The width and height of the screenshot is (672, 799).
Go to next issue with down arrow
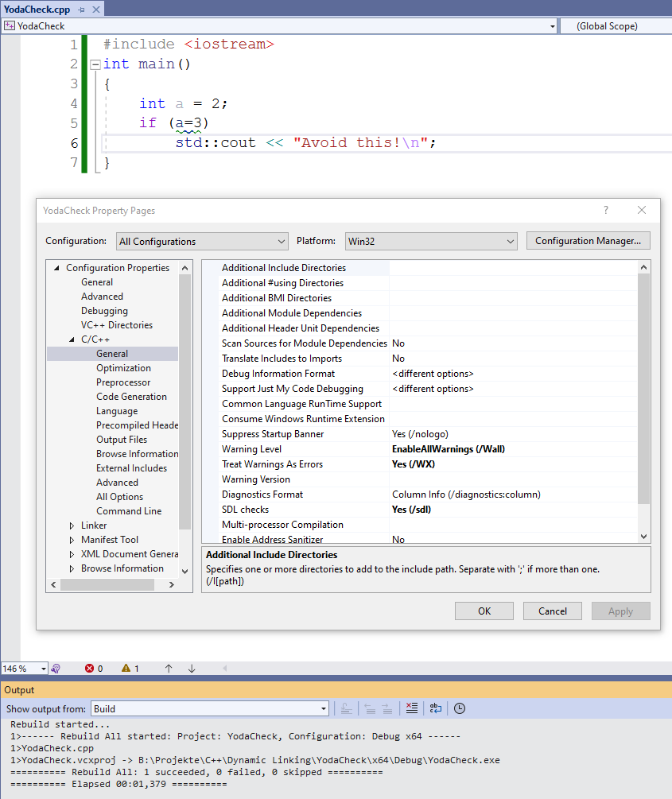192,668
